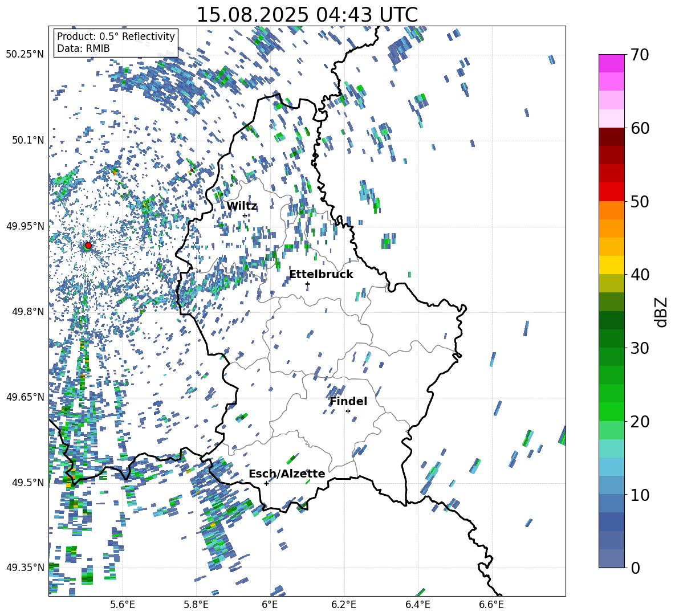Click the 6.2°E longitude label

344,605
